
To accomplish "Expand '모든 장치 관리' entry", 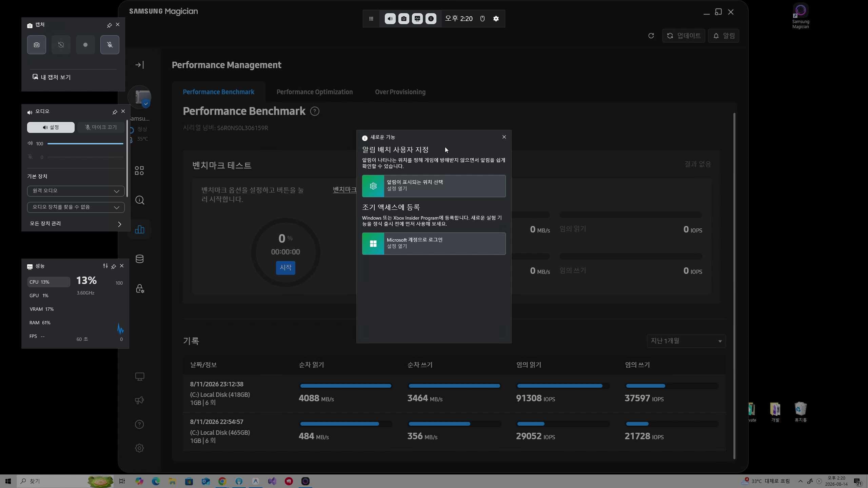I will point(76,224).
